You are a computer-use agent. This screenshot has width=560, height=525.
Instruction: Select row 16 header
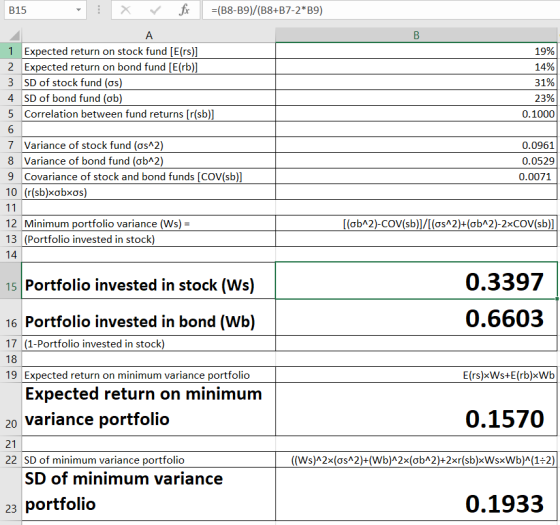tap(11, 318)
